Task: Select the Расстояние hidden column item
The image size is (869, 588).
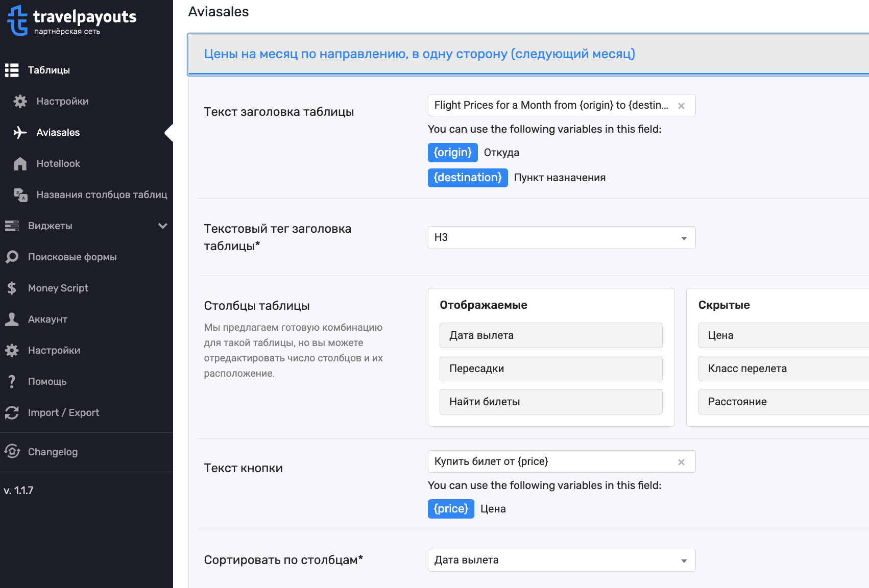Action: 784,402
